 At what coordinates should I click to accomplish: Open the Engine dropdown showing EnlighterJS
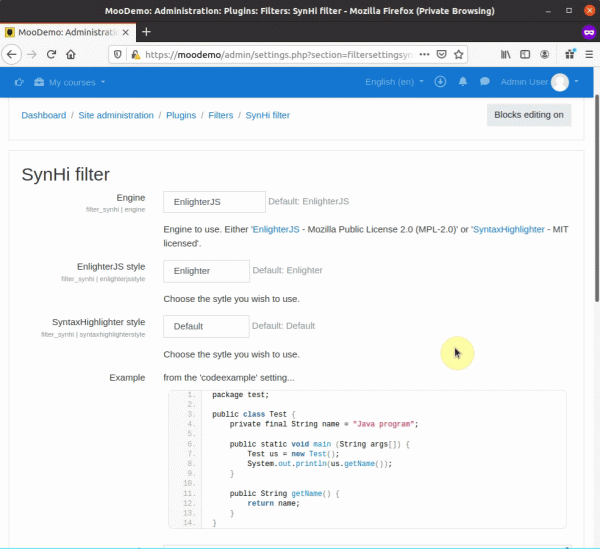coord(214,202)
